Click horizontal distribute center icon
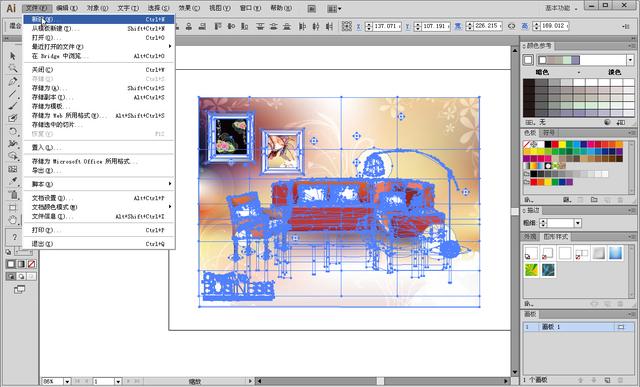 316,26
